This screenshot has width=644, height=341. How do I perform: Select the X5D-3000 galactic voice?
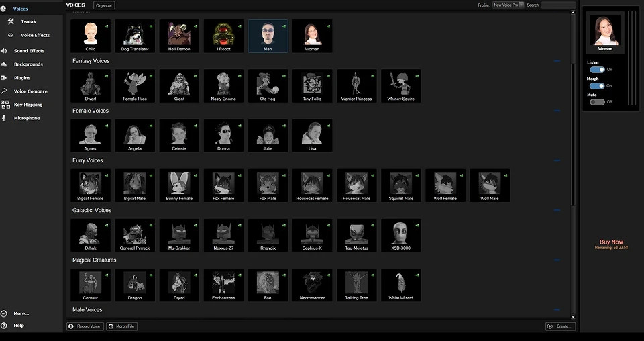[400, 234]
